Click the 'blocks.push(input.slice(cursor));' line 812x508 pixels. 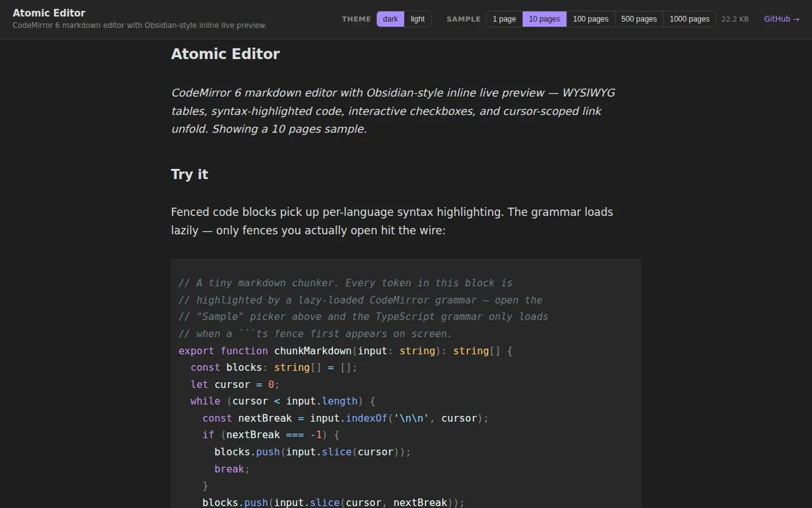coord(313,452)
